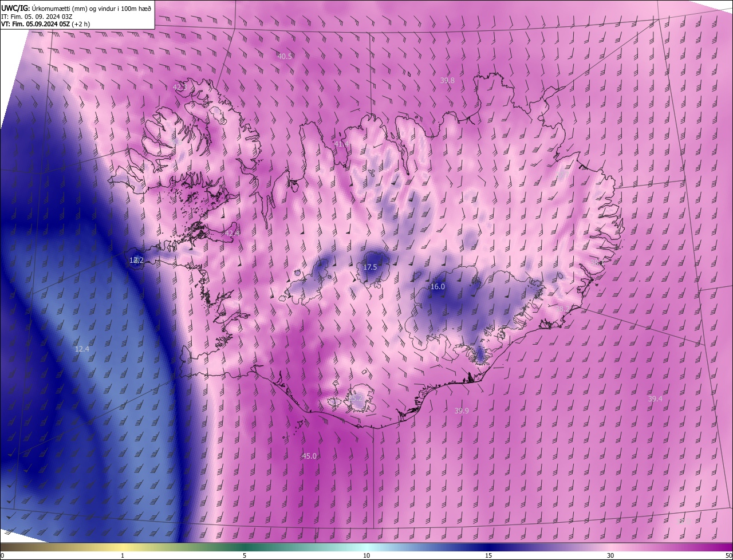Click the 12.4 value label on the map
This screenshot has height=560, width=733.
pos(82,349)
